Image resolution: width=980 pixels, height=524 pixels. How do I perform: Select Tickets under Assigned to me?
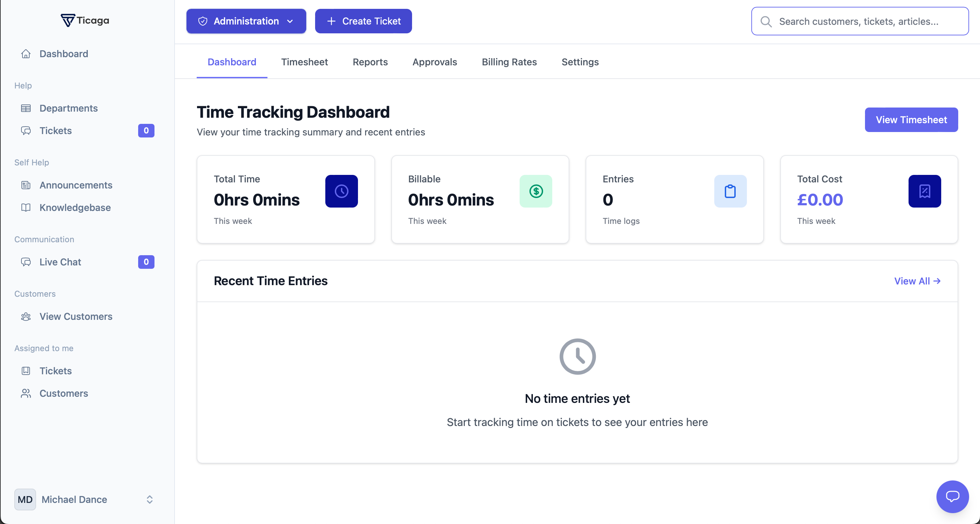tap(55, 370)
